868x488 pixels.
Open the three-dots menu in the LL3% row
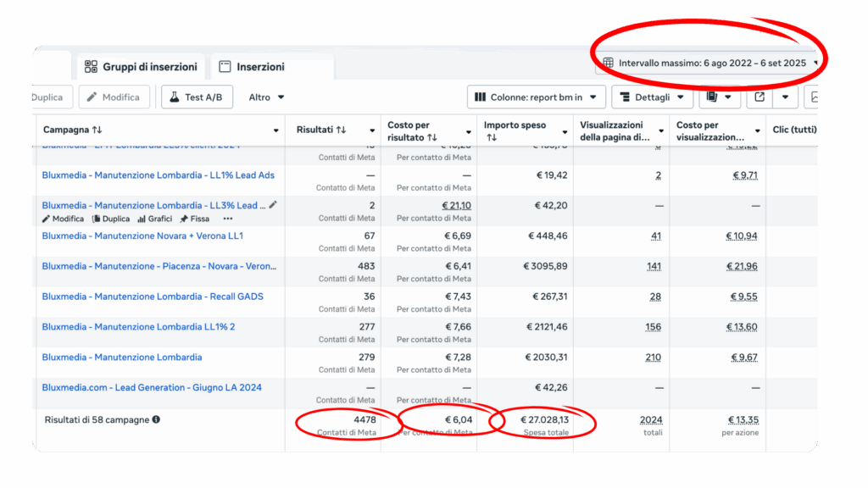click(x=227, y=219)
